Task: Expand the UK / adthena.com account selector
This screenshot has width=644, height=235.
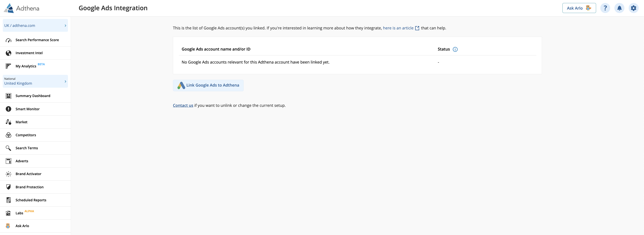Action: tap(35, 26)
